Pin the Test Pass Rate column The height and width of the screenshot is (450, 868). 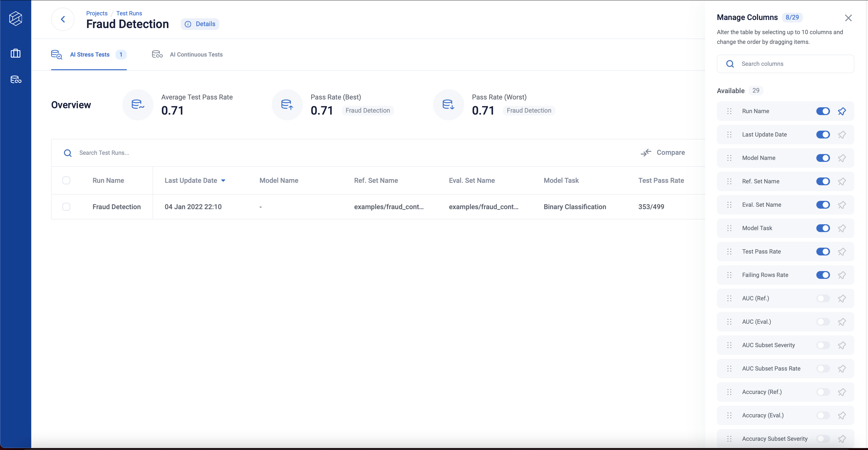[x=842, y=252]
